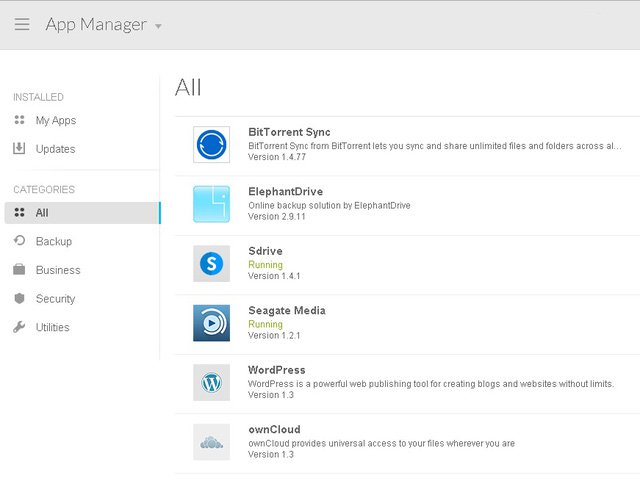Click the text Version 1.4.1
Screen dimensions: 640x492
tap(274, 276)
